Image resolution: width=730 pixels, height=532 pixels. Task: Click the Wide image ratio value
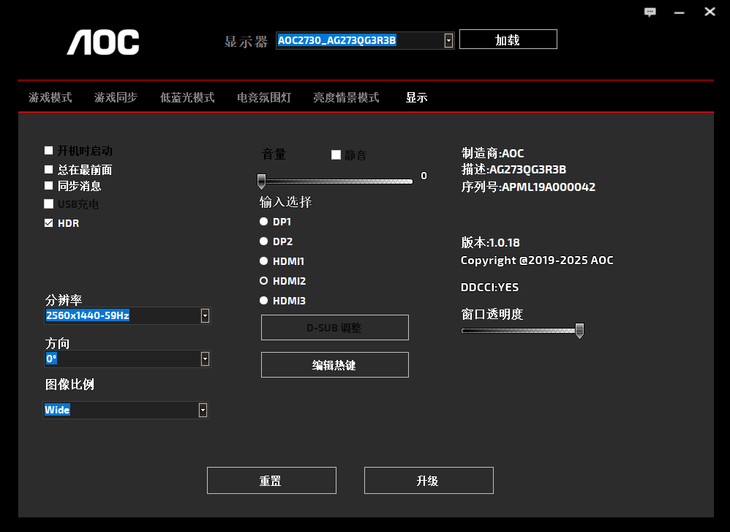point(57,410)
